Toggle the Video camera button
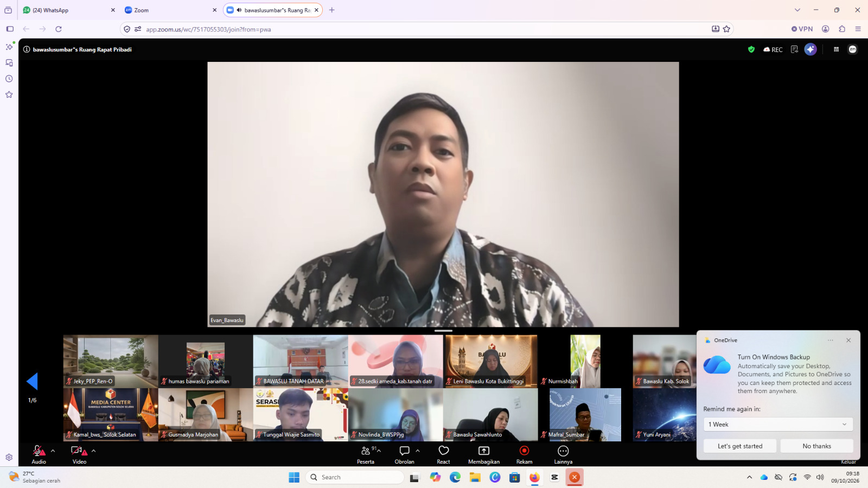 click(79, 454)
